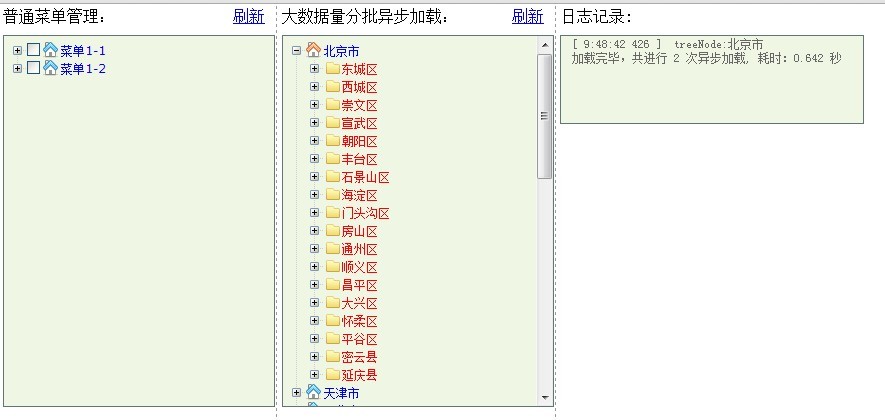Click the region tree scrollbar thumb

[545, 116]
